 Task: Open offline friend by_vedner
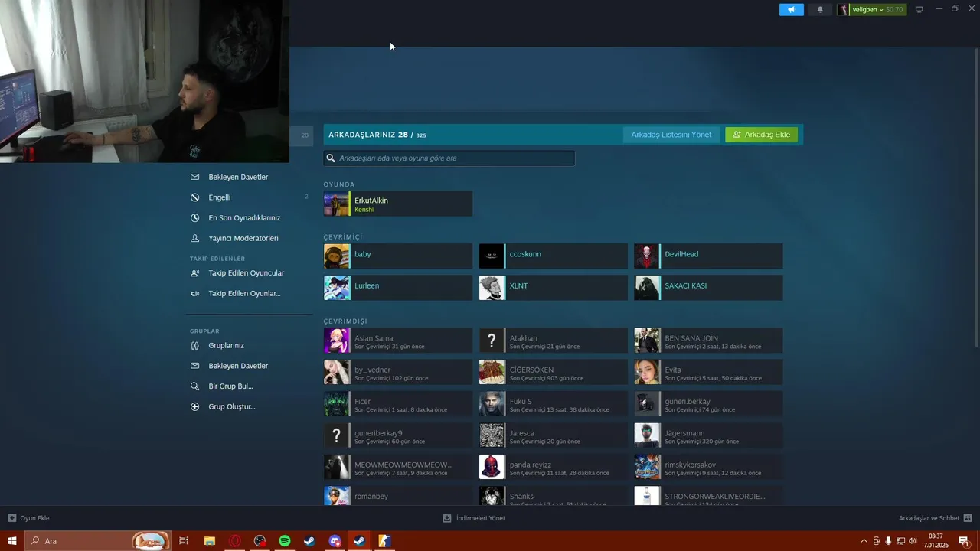pos(398,372)
